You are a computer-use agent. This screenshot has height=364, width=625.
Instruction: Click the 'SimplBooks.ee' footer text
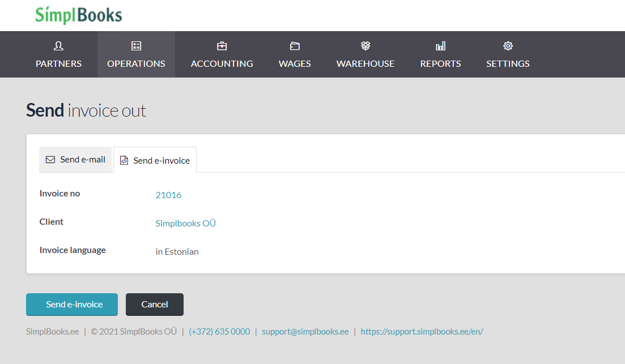tap(53, 332)
